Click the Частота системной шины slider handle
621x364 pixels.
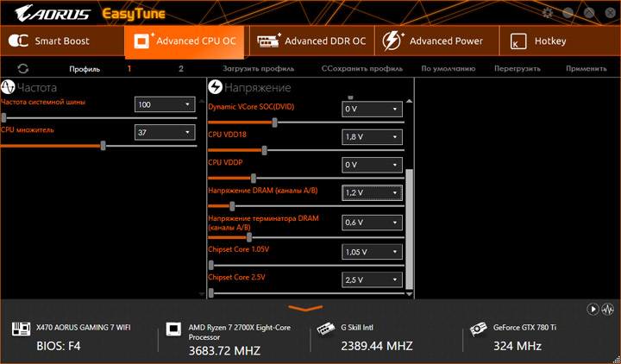point(3,117)
